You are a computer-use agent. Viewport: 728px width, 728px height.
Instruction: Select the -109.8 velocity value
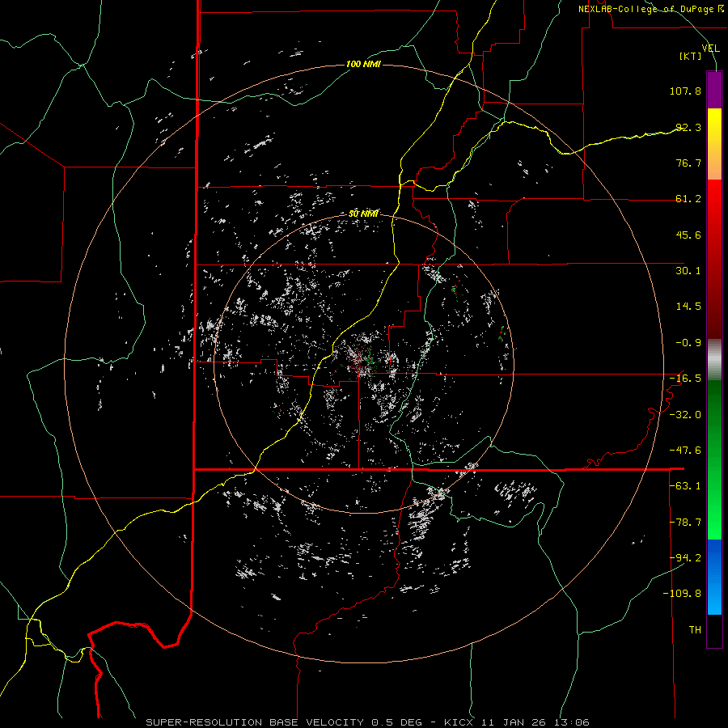click(683, 594)
